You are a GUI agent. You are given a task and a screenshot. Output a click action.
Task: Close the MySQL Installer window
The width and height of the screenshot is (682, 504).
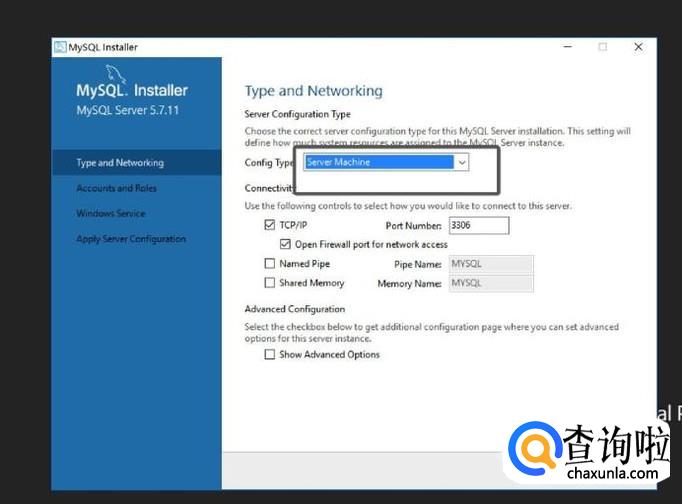(x=638, y=47)
